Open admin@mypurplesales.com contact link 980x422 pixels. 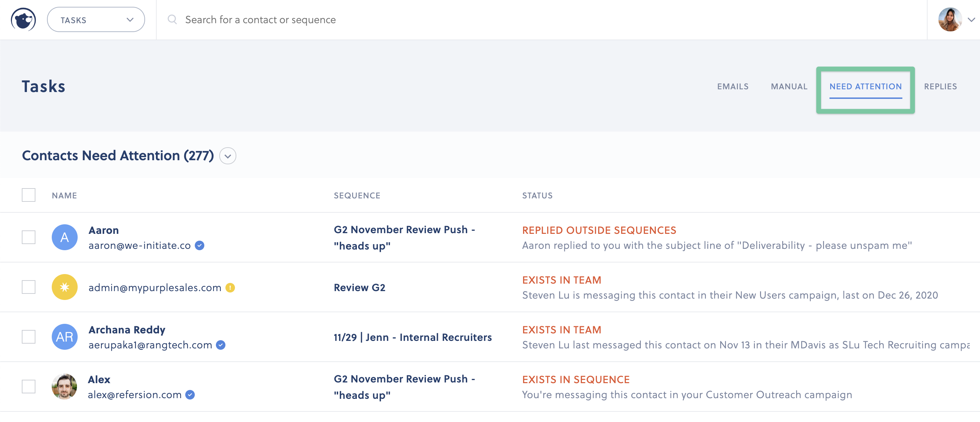[x=155, y=288]
